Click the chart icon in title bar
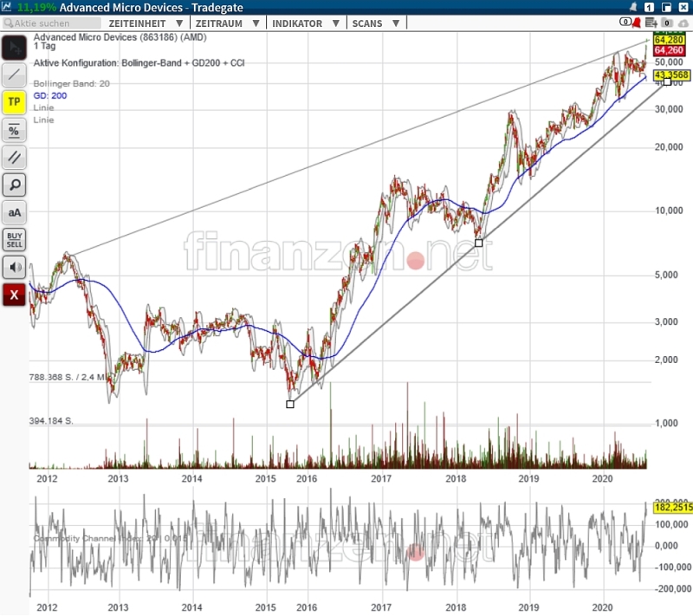The width and height of the screenshot is (693, 616). tap(7, 7)
